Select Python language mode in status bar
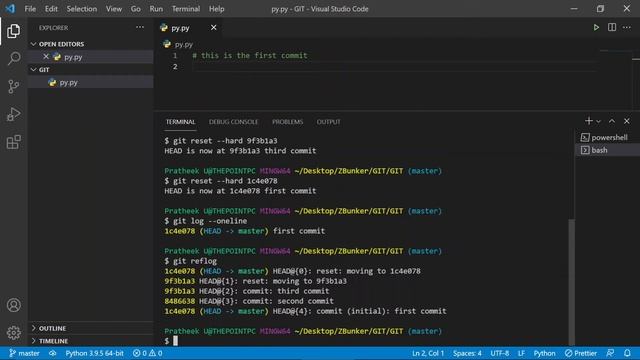The image size is (640, 360). click(x=544, y=353)
